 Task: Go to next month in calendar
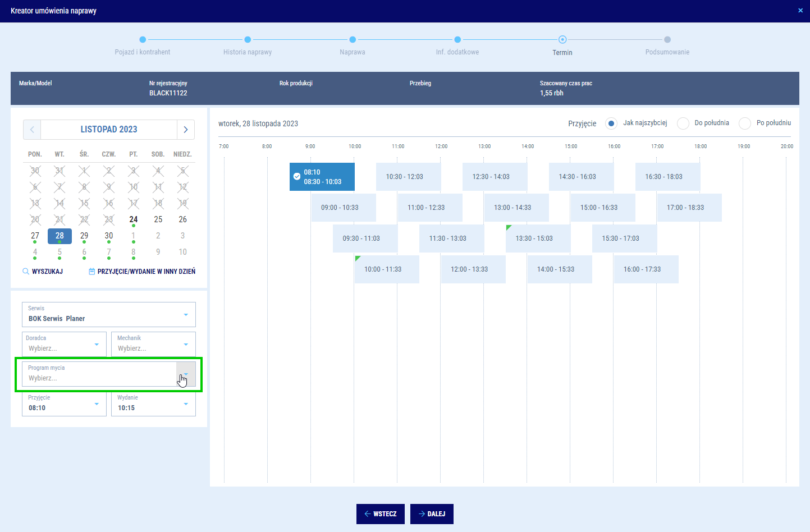(186, 130)
